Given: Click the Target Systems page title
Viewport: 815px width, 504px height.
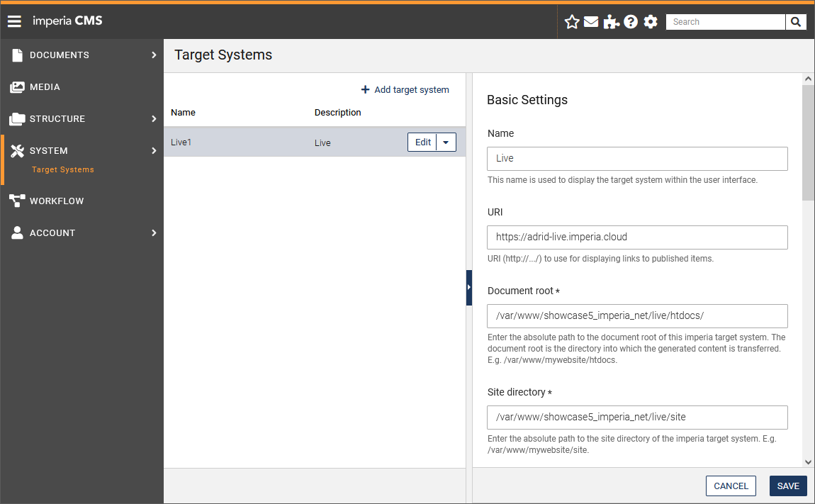Looking at the screenshot, I should [x=223, y=55].
